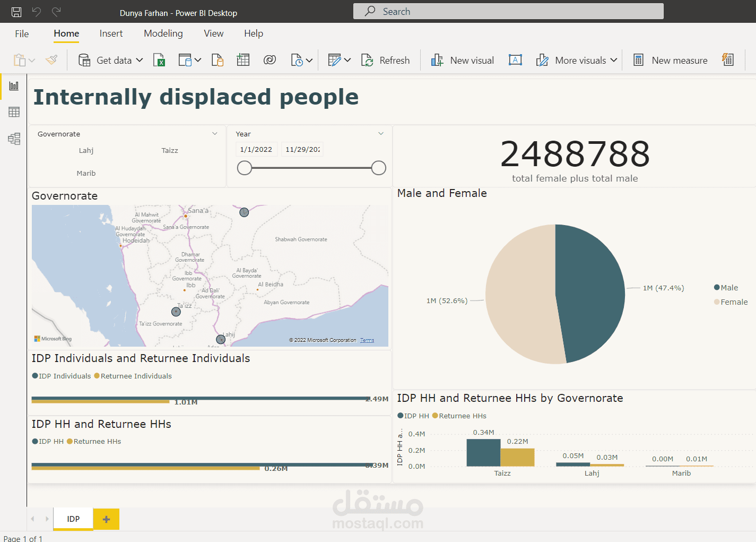756x542 pixels.
Task: Open the File menu
Action: (22, 34)
